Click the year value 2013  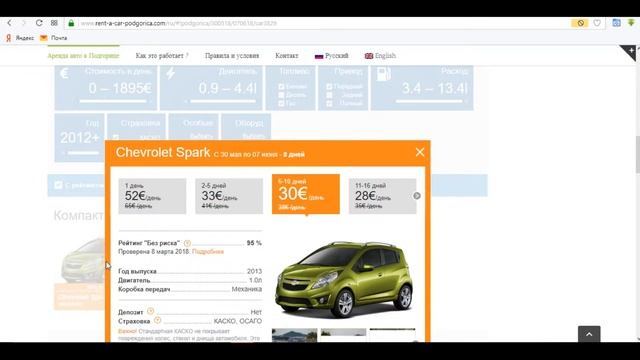pyautogui.click(x=254, y=271)
